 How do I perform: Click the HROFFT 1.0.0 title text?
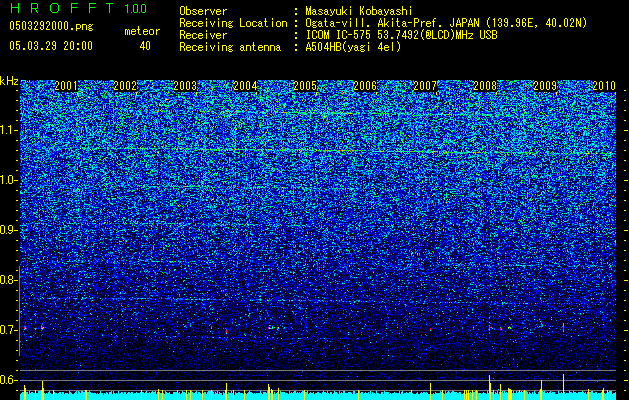click(x=79, y=8)
